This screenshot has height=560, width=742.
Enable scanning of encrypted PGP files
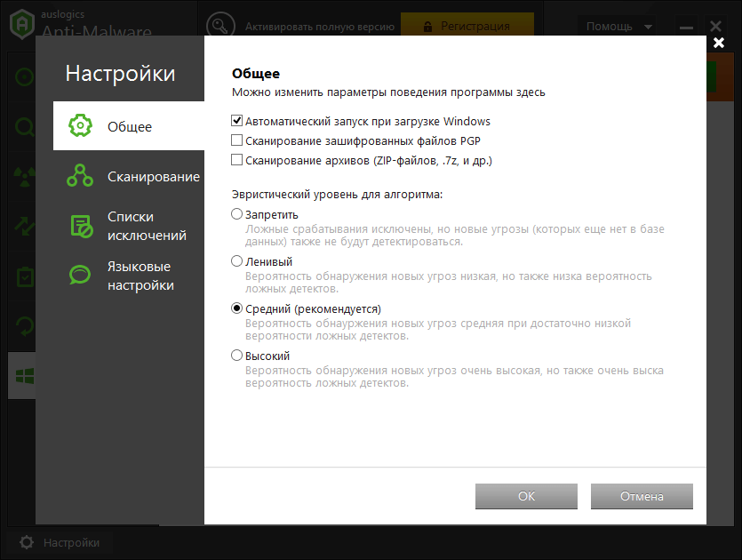[x=236, y=140]
